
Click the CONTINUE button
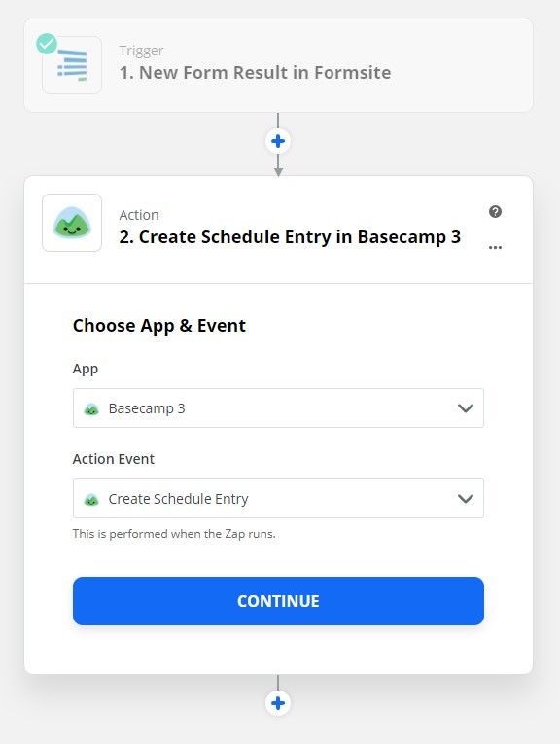coord(278,601)
